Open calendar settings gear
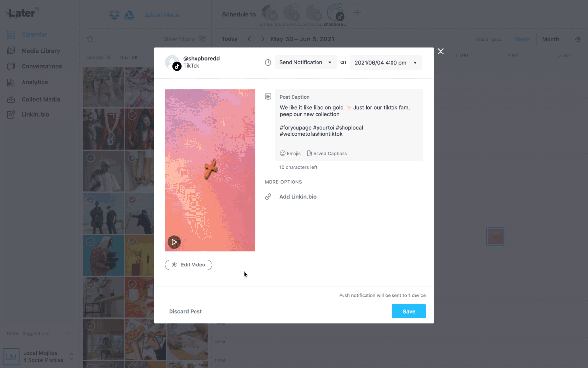The height and width of the screenshot is (368, 588). click(x=578, y=39)
